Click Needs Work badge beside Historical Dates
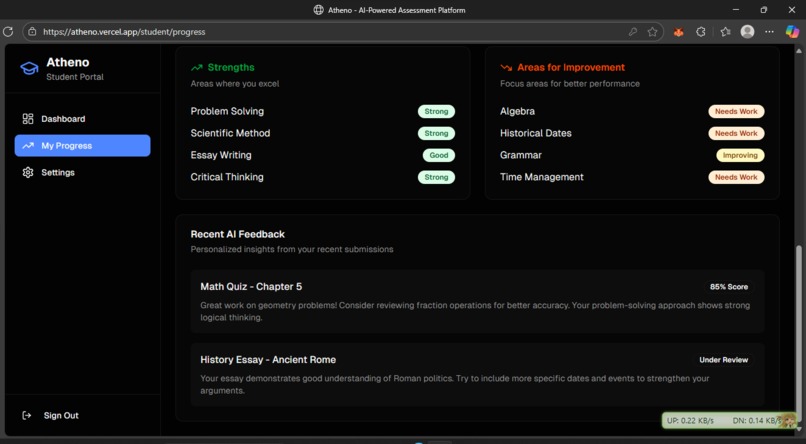The width and height of the screenshot is (806, 444). point(736,133)
